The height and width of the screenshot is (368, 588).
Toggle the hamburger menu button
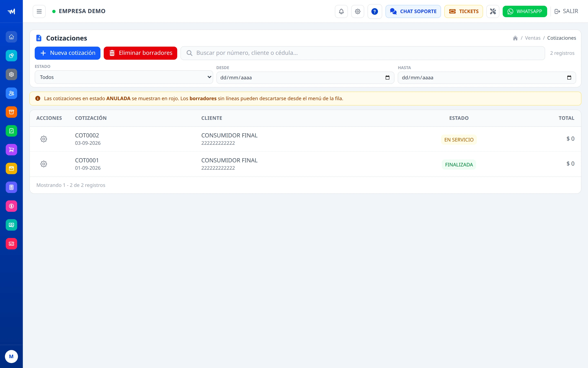click(x=39, y=11)
